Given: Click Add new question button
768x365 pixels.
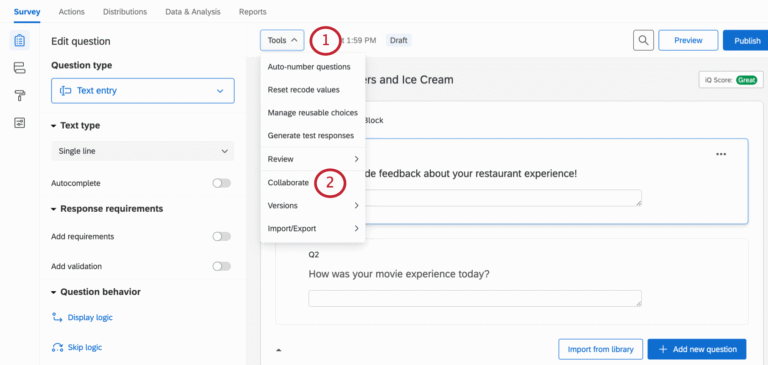Looking at the screenshot, I should pos(697,349).
